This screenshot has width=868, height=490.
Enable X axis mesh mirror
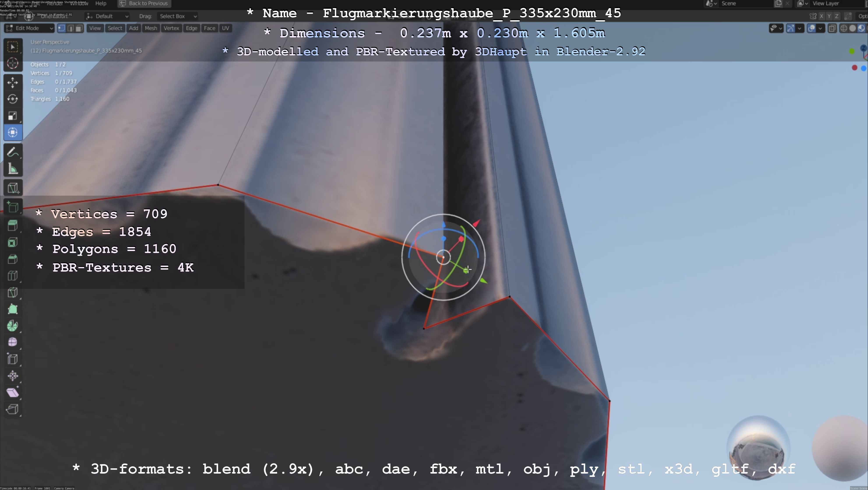(x=822, y=16)
